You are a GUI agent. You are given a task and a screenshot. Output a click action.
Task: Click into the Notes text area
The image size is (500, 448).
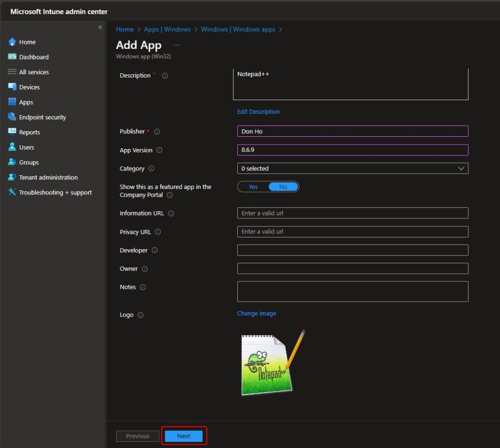tap(353, 291)
